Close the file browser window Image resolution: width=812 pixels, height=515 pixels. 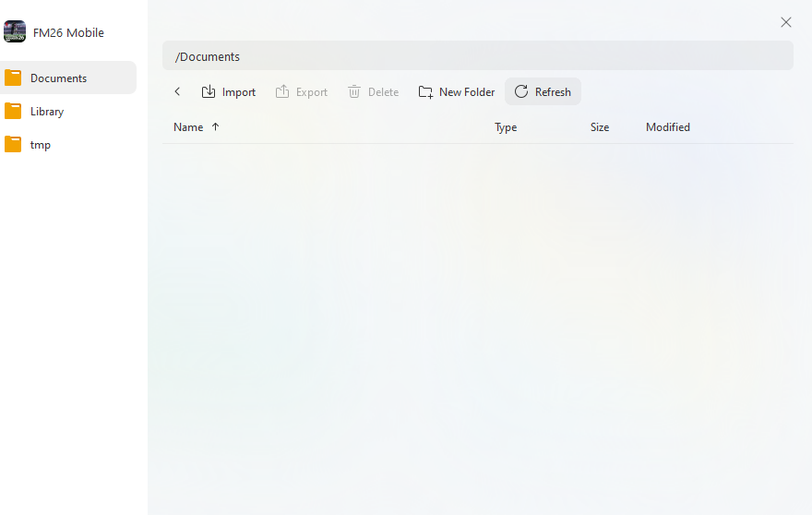pos(785,22)
